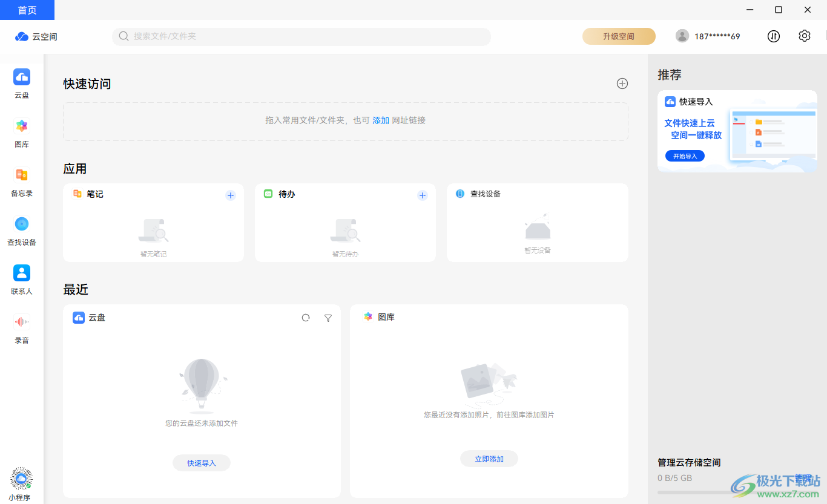
Task: Select the 首页 tab
Action: [x=27, y=10]
